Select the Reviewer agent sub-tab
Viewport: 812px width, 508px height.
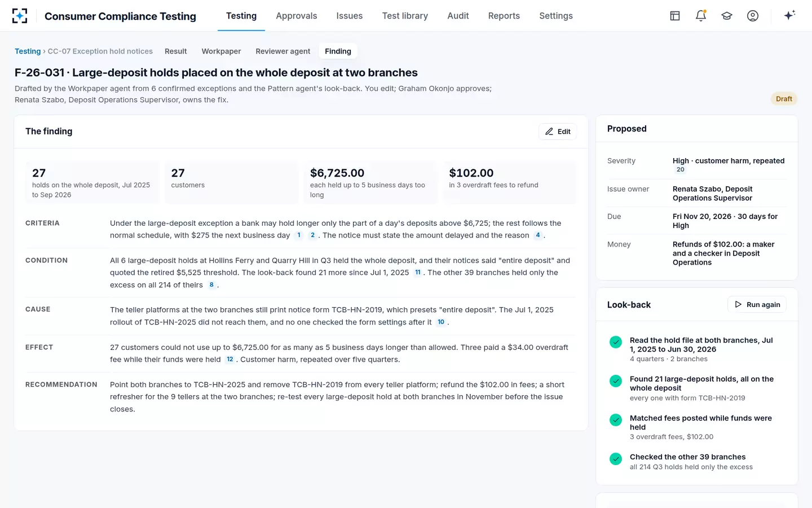point(283,51)
